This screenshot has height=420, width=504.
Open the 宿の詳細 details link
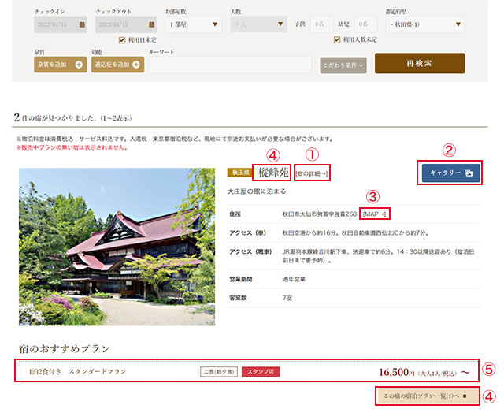pos(311,173)
